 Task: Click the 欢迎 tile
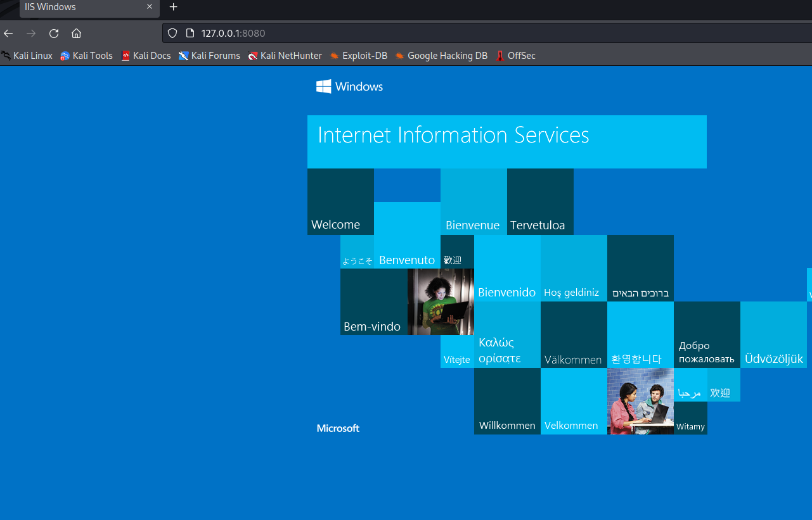coord(724,385)
